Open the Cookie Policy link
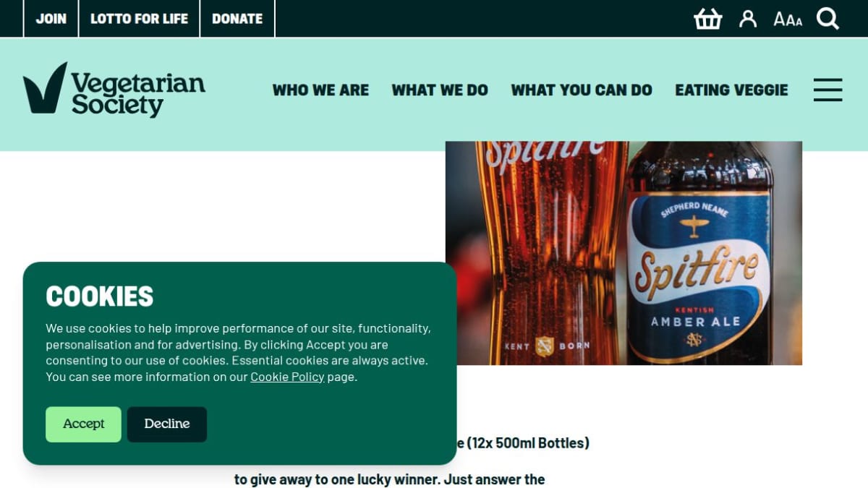 click(287, 377)
